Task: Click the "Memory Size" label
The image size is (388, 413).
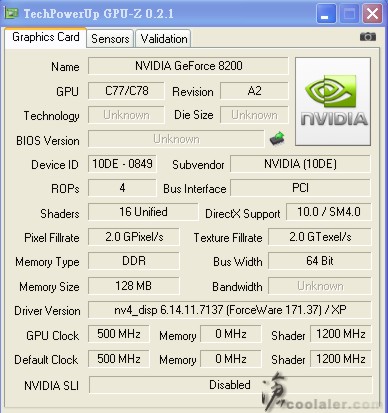Action: (x=49, y=287)
